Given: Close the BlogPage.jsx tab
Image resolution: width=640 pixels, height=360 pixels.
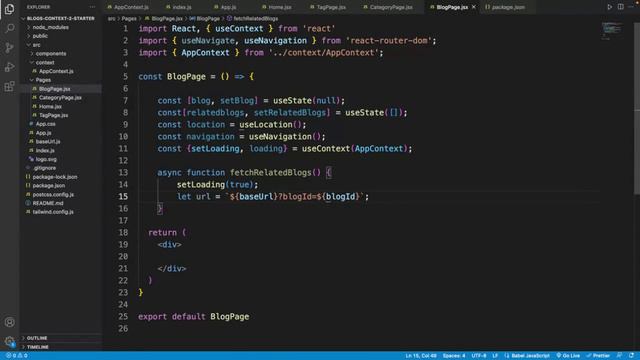Looking at the screenshot, I should [x=474, y=7].
